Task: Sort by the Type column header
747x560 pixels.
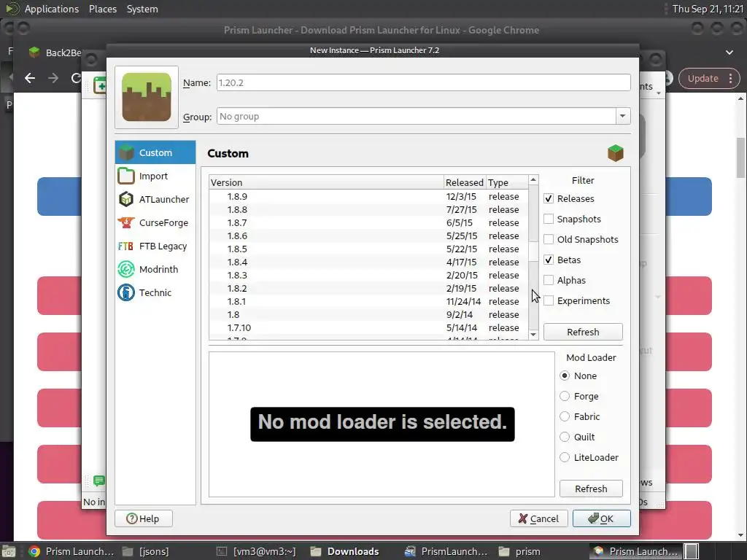Action: [506, 182]
